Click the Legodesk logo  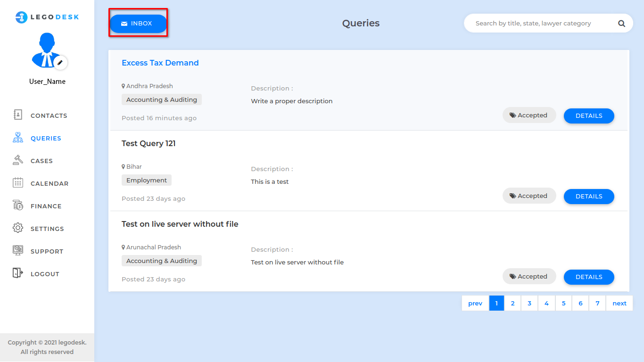click(x=47, y=17)
